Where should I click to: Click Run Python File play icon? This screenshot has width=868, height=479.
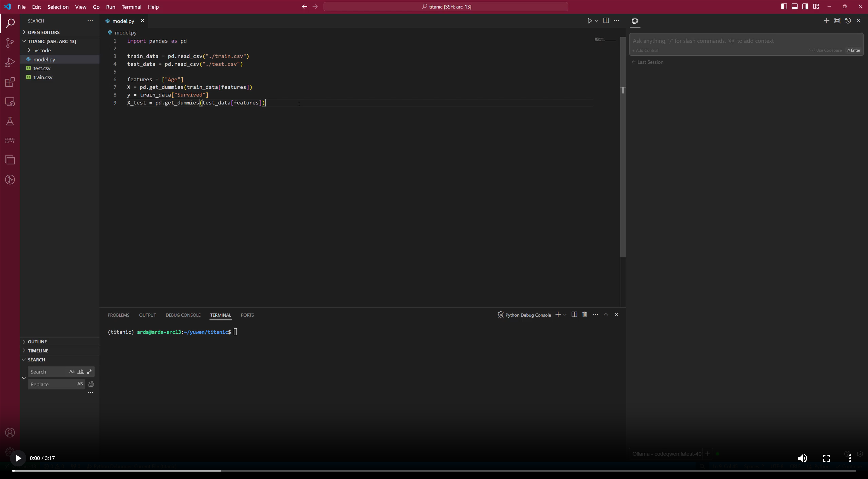click(x=589, y=21)
